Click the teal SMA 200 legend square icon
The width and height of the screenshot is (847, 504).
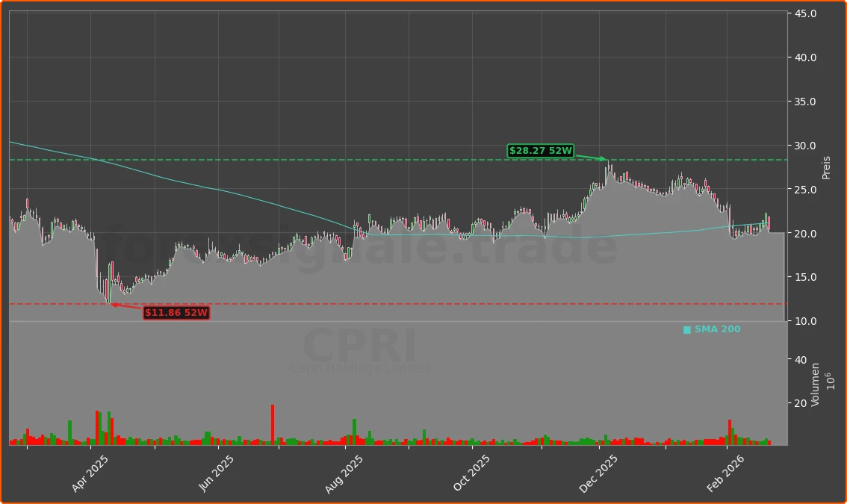(x=686, y=329)
